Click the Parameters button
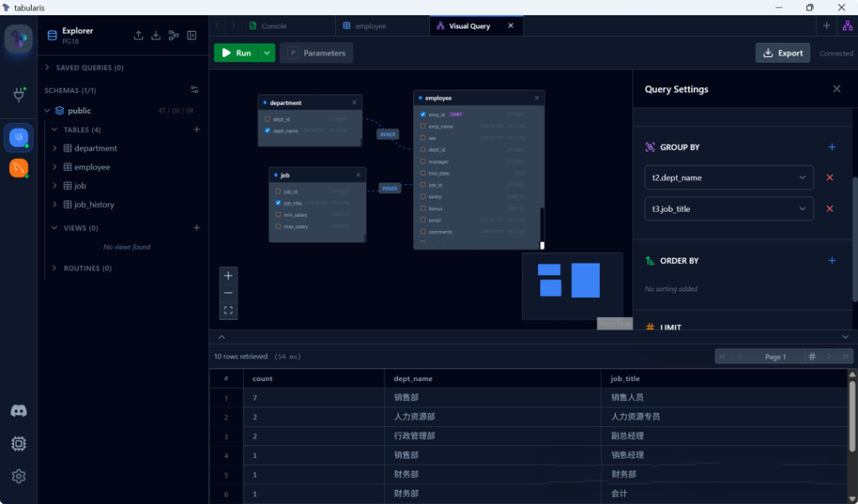The height and width of the screenshot is (504, 858). coord(316,53)
